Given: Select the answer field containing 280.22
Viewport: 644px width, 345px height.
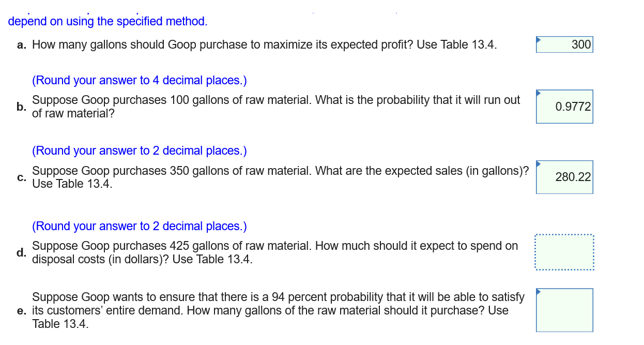Looking at the screenshot, I should [564, 177].
